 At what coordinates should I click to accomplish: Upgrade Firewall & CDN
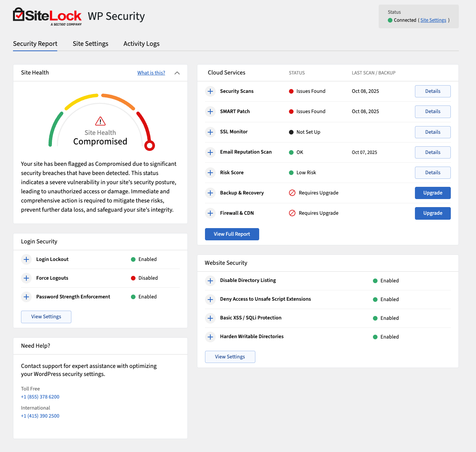point(432,213)
